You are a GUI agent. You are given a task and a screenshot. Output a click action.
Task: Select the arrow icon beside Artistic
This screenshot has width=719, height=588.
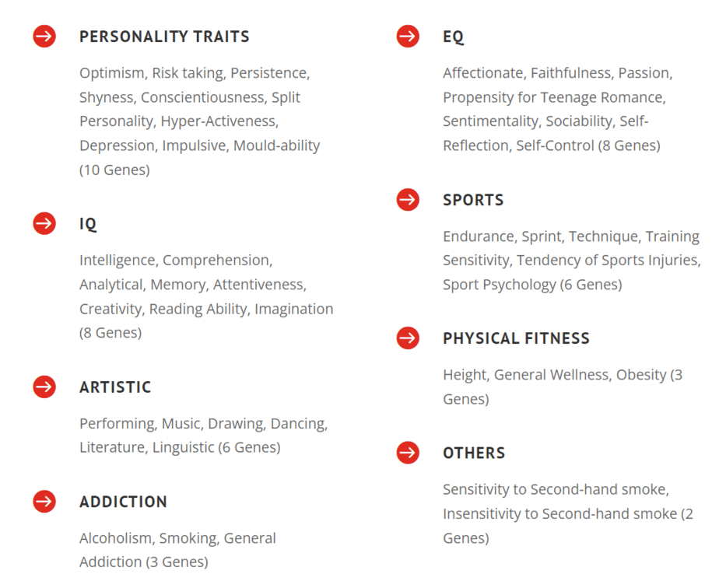click(44, 387)
